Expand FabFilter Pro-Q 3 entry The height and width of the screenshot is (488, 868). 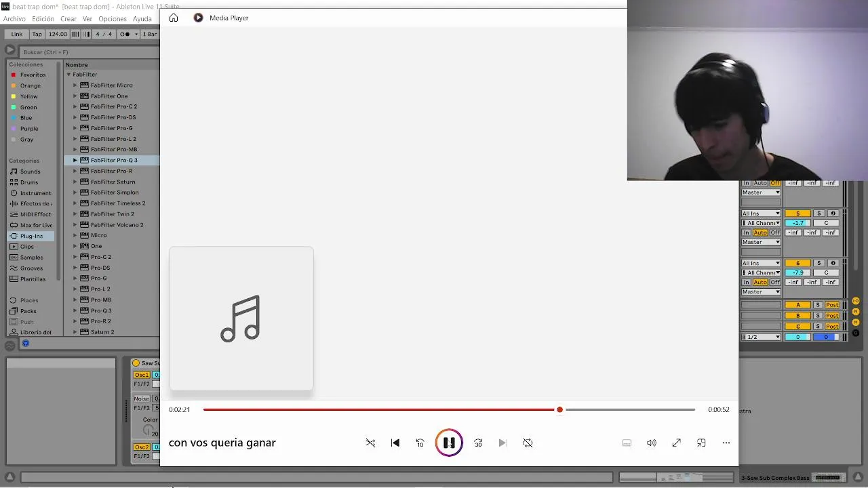click(x=75, y=160)
